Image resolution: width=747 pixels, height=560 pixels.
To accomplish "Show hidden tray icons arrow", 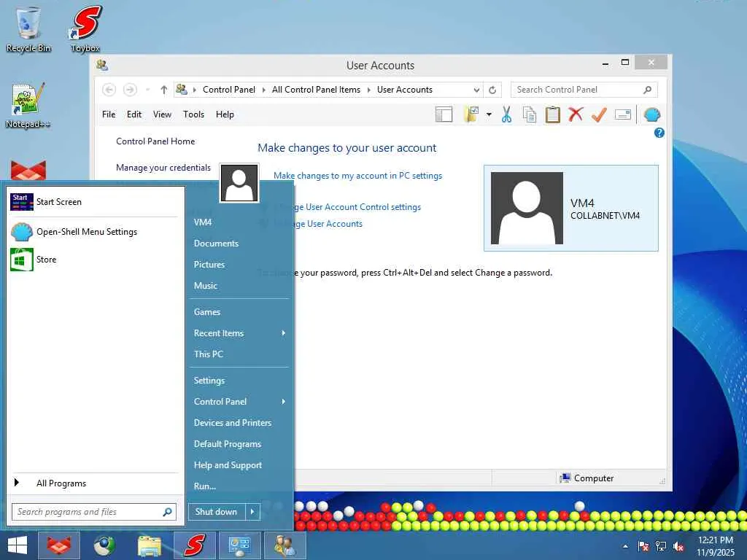I will 625,547.
